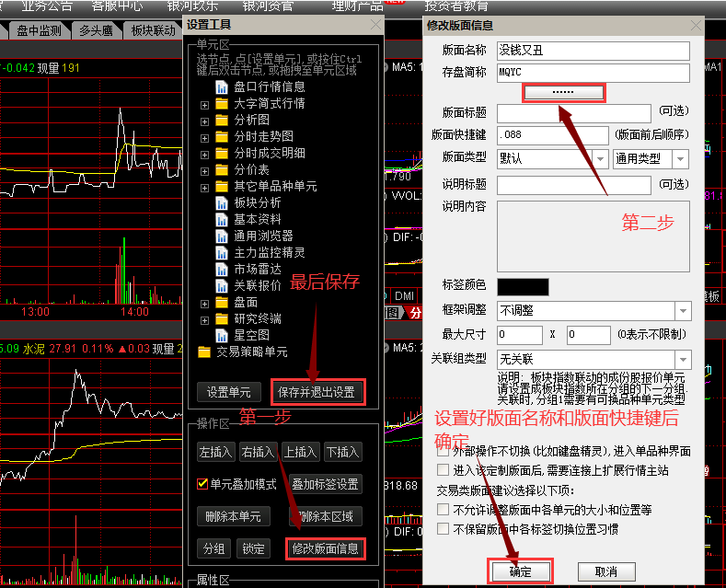This screenshot has width=726, height=588.
Task: Expand the 分时走势图 tree node
Action: [204, 138]
